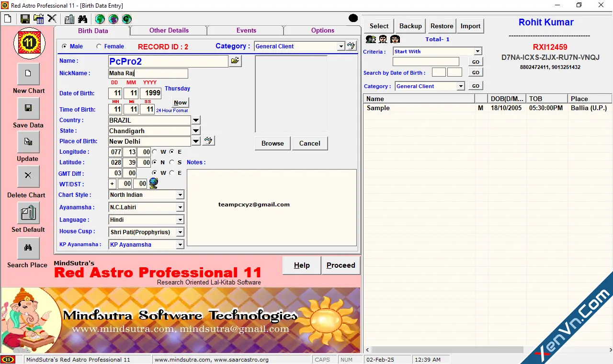Set Longitude direction to E
Screen dimensions: 613x364
(x=171, y=152)
